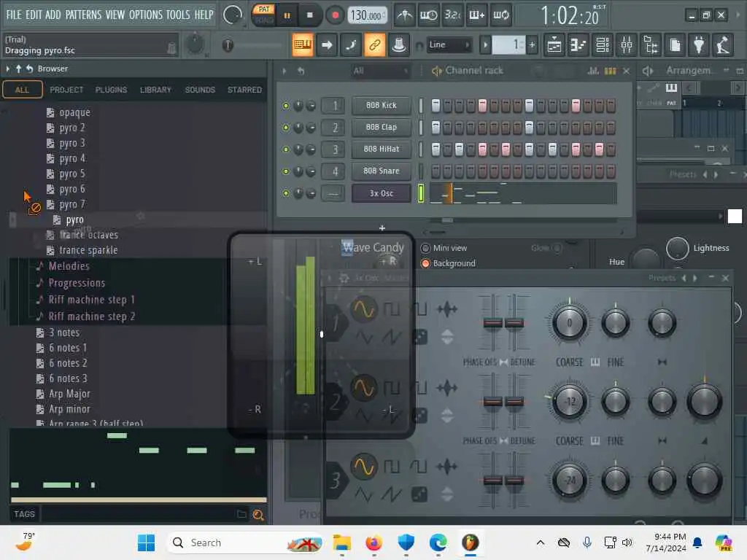This screenshot has width=747, height=560.
Task: Click the 808 Kick channel button
Action: (x=381, y=105)
